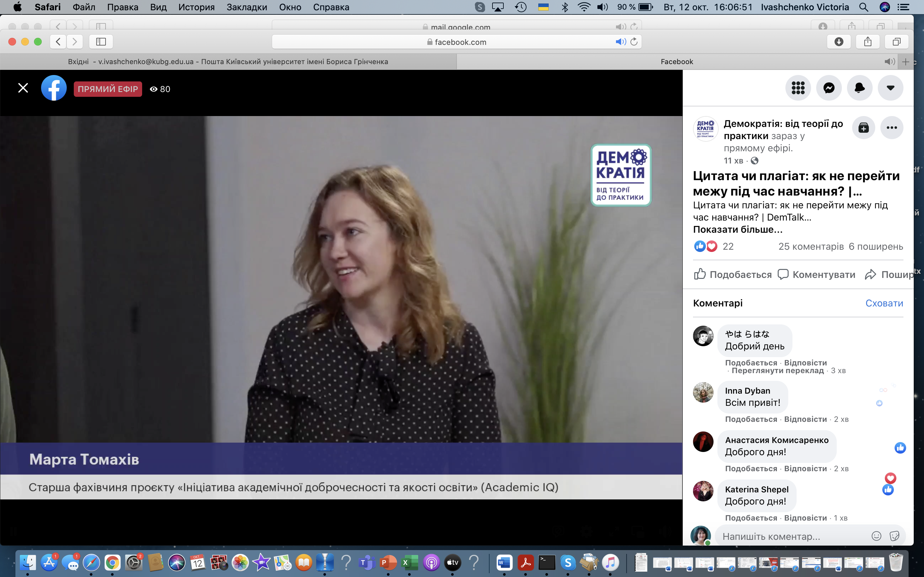Open the Закладки menu
Image resolution: width=924 pixels, height=577 pixels.
[247, 7]
